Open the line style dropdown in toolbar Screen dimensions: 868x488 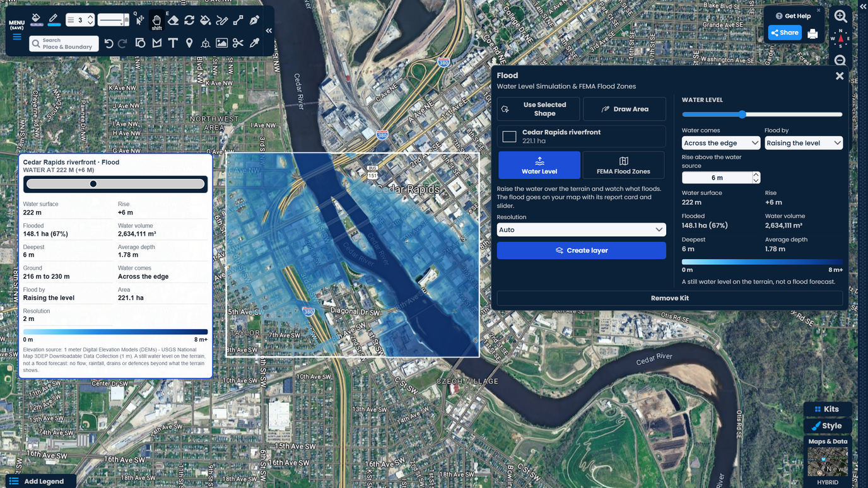(x=114, y=20)
